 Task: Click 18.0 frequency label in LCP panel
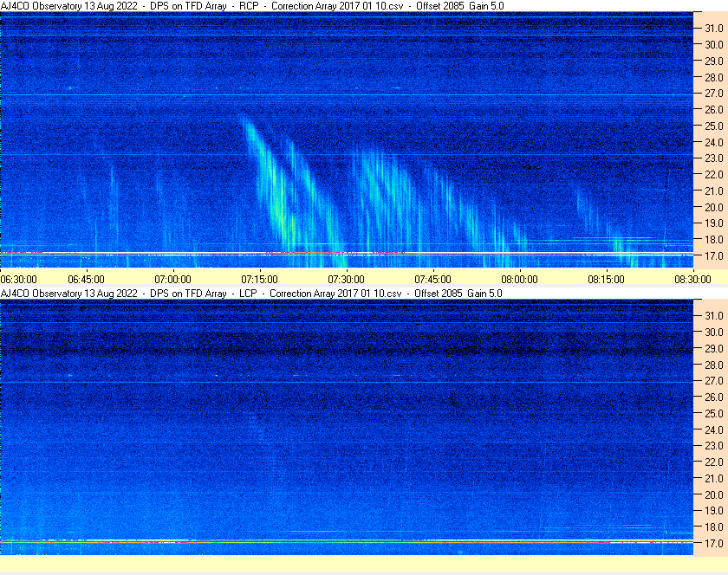[714, 527]
